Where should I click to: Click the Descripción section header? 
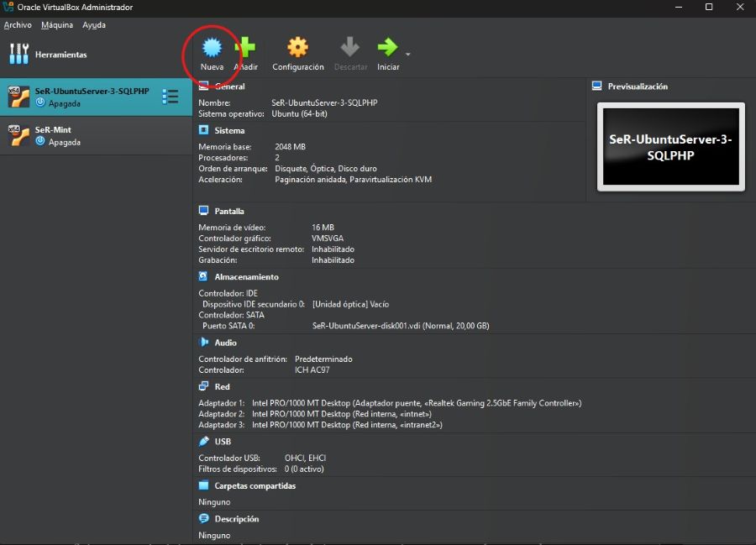(237, 519)
